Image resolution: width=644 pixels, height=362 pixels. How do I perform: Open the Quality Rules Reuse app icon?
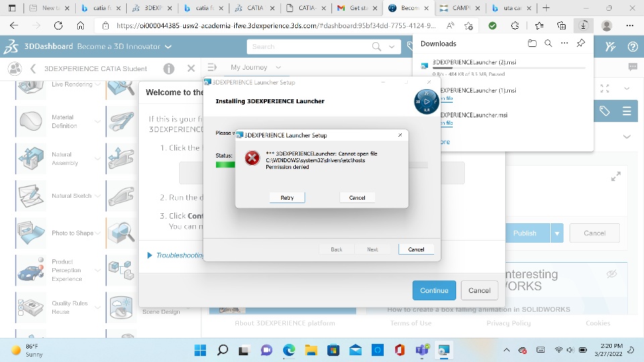[31, 308]
